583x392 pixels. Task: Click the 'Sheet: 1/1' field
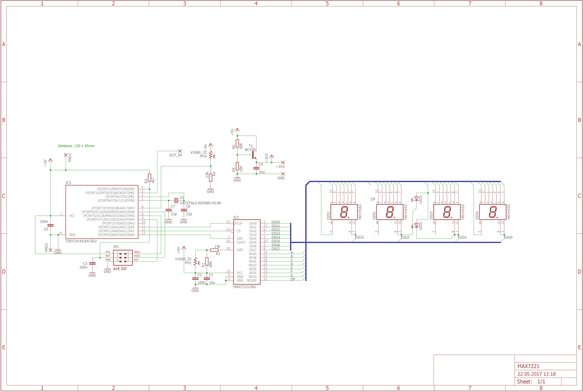pos(531,381)
